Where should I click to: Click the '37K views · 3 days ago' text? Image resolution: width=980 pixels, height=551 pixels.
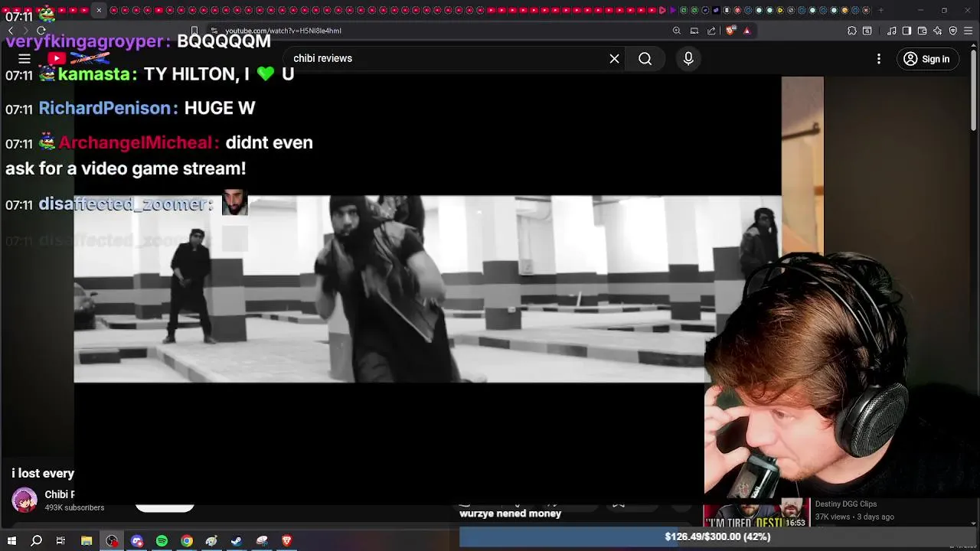tap(854, 517)
